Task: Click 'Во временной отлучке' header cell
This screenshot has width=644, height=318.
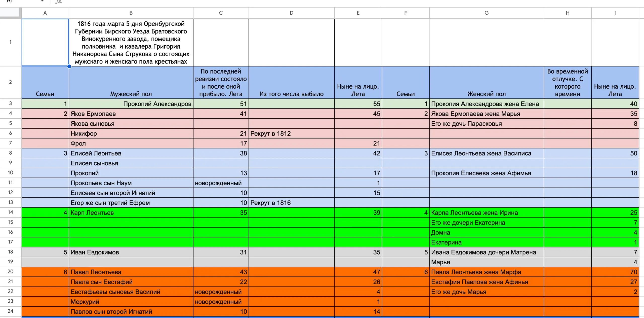Action: tap(568, 82)
